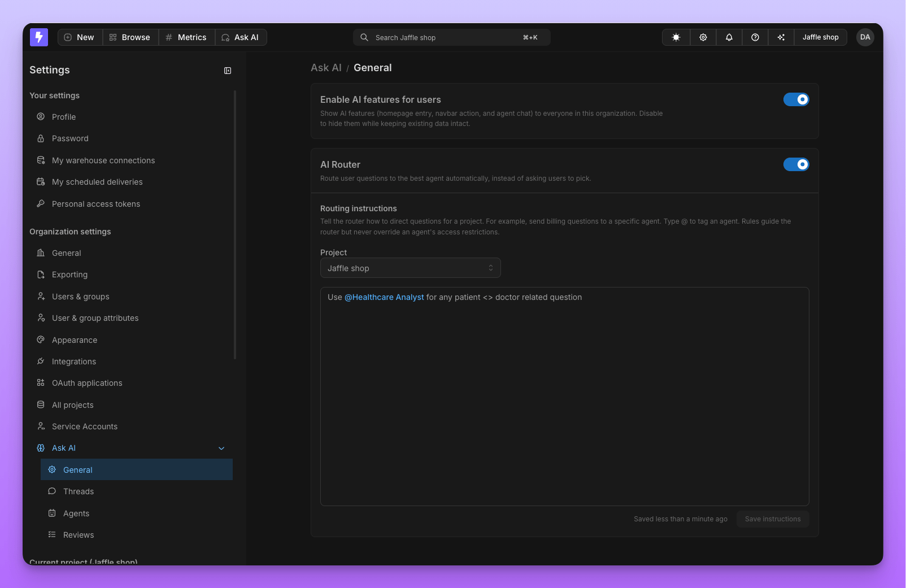Open notifications bell icon

coord(729,37)
